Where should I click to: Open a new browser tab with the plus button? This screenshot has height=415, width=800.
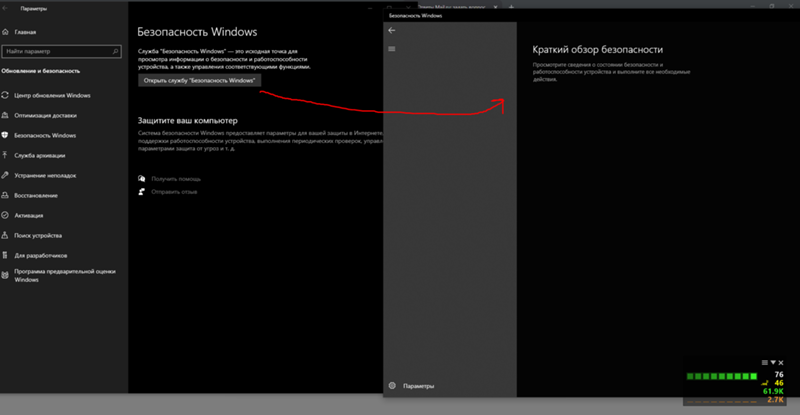(x=511, y=7)
